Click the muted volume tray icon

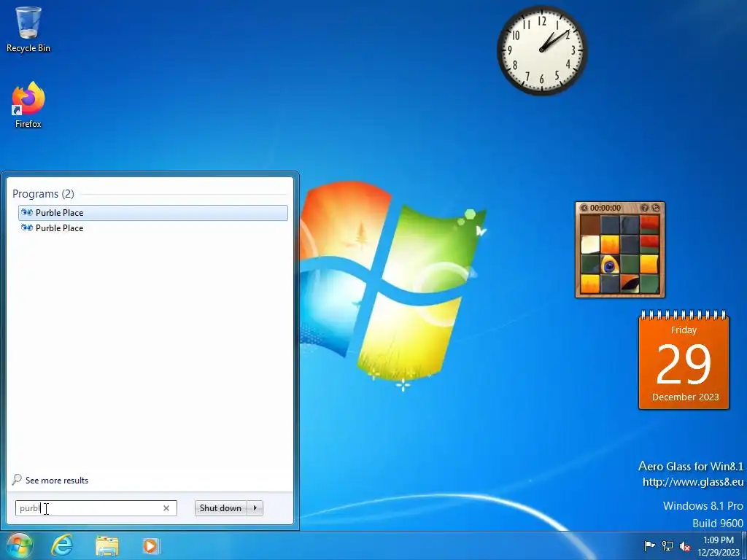685,546
